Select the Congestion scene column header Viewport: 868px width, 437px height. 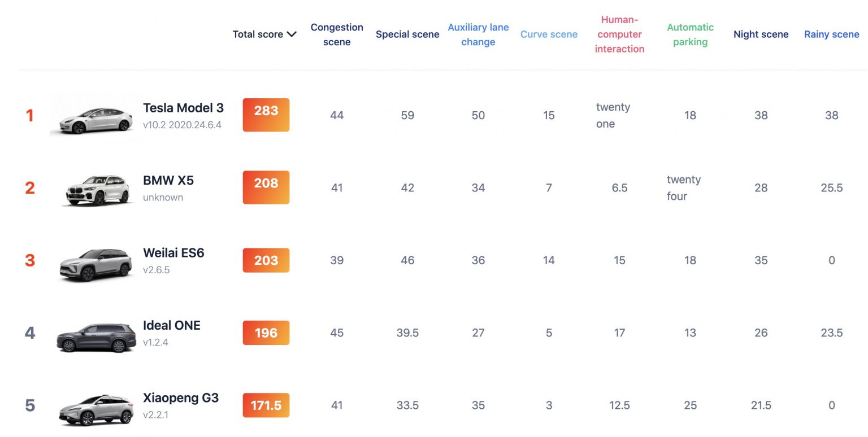click(x=337, y=34)
